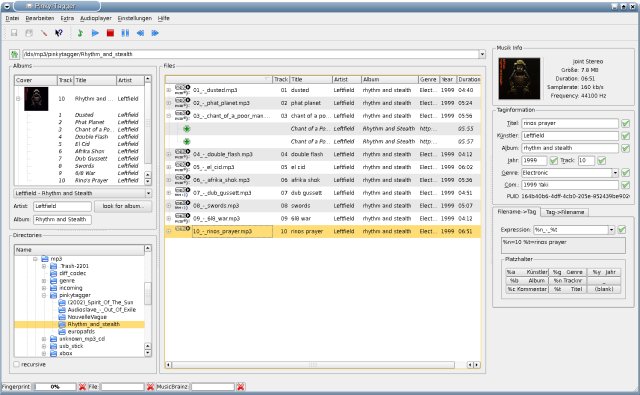
Task: Expand the 04_-_double_flash.mp3 file row
Action: (x=169, y=154)
